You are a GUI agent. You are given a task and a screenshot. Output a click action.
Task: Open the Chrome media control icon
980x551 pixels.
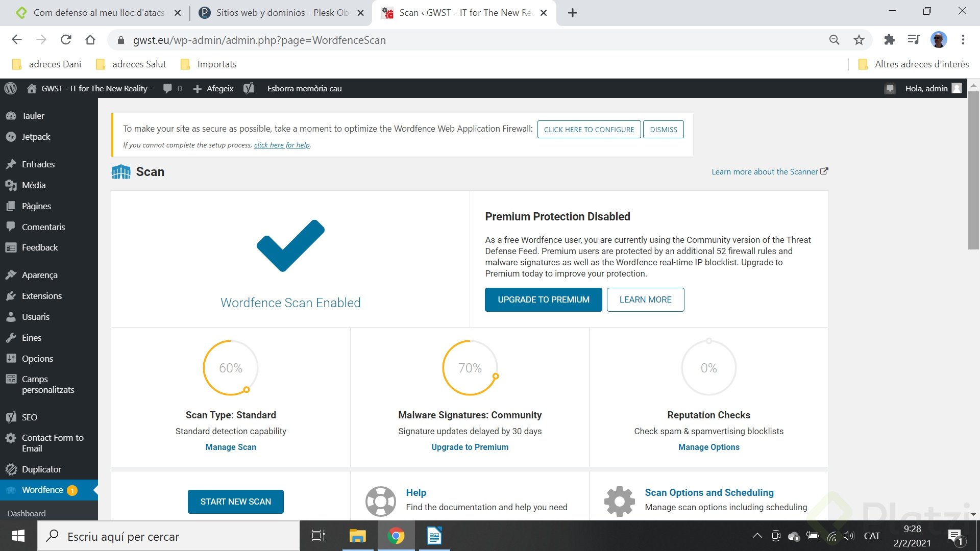click(x=914, y=40)
